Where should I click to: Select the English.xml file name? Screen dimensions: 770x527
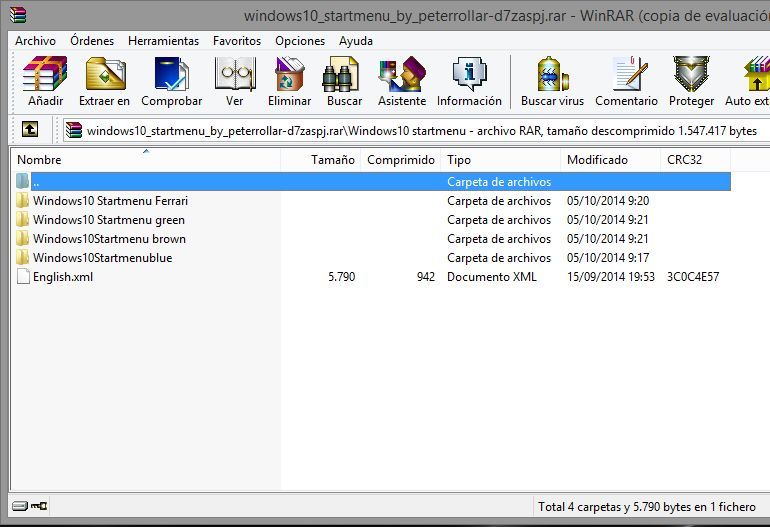click(63, 277)
